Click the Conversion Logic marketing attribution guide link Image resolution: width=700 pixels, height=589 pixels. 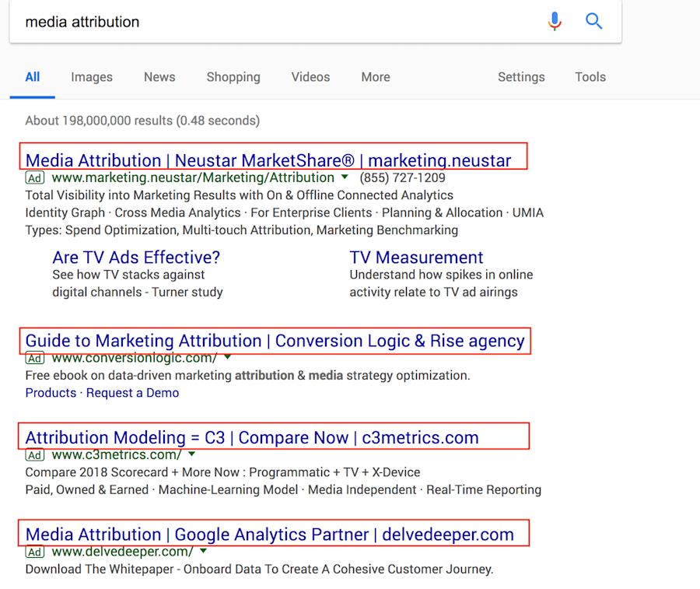274,340
